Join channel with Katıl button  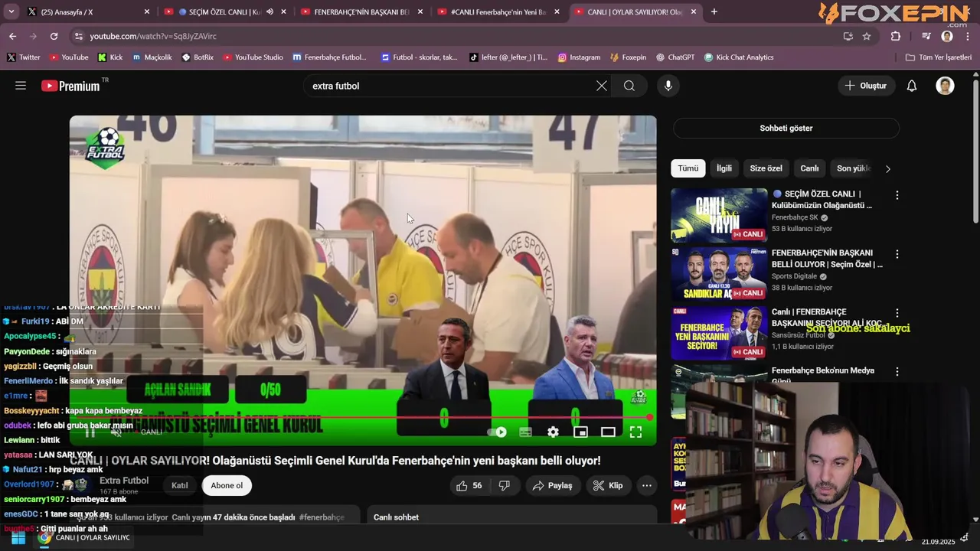180,485
